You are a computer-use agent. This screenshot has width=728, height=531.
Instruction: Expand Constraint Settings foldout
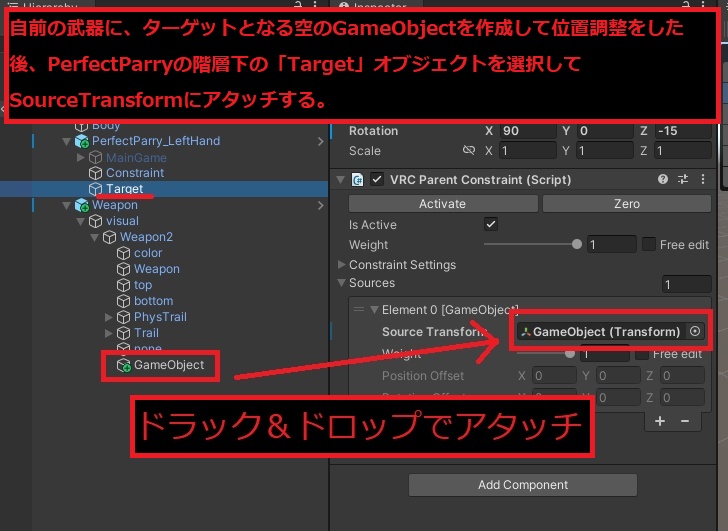(x=341, y=265)
